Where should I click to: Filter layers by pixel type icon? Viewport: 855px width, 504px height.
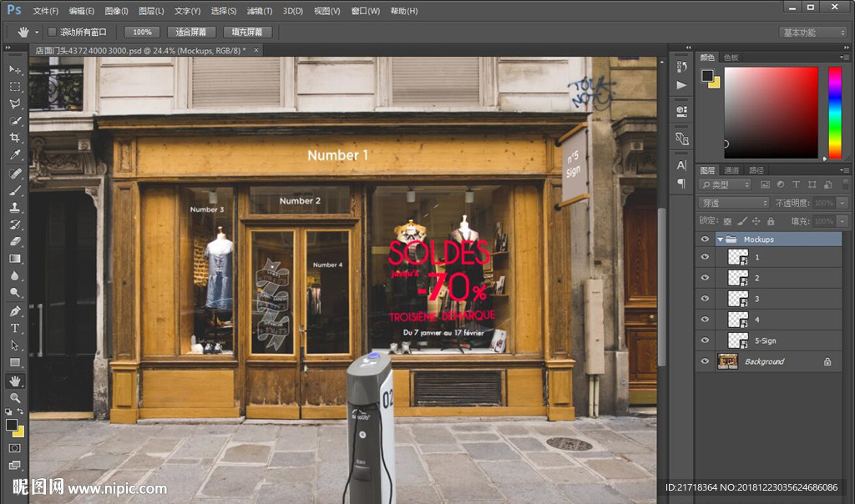(765, 184)
